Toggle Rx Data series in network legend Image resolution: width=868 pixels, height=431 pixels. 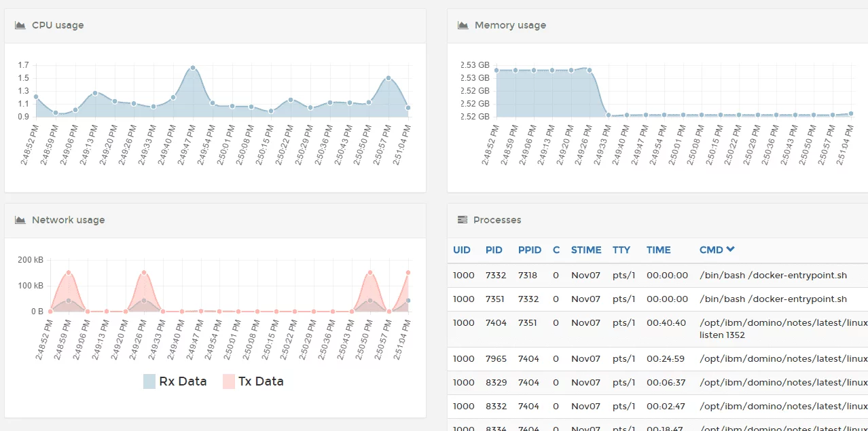click(x=183, y=381)
